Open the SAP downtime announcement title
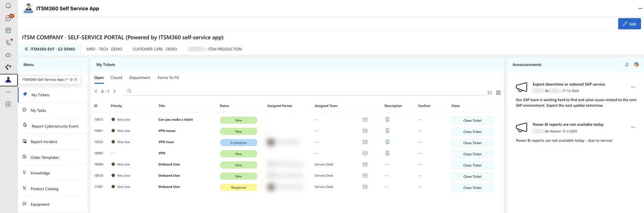The image size is (644, 213). pos(569,84)
